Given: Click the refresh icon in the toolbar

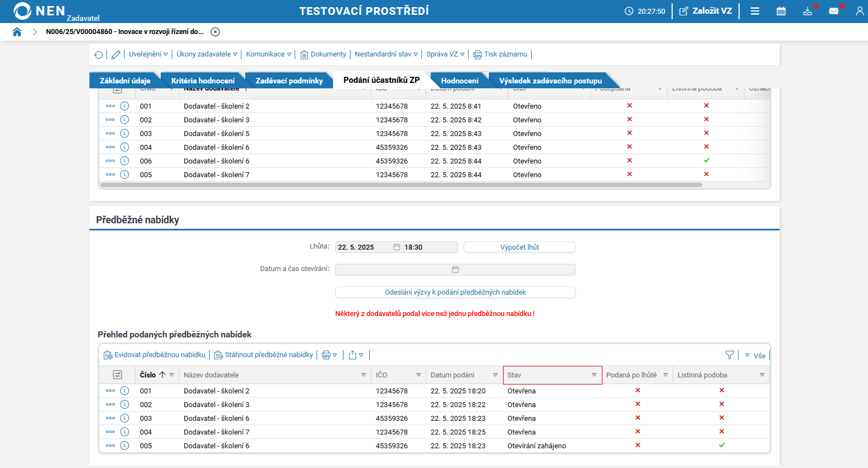Looking at the screenshot, I should 98,54.
